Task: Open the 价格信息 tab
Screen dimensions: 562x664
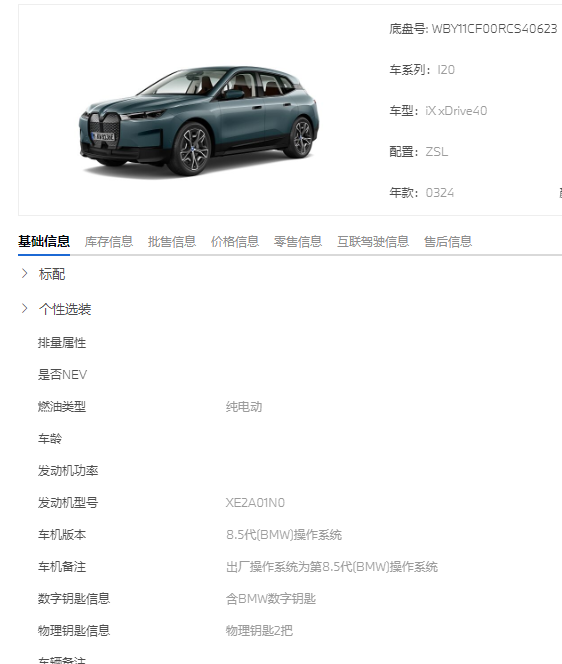Action: tap(235, 241)
